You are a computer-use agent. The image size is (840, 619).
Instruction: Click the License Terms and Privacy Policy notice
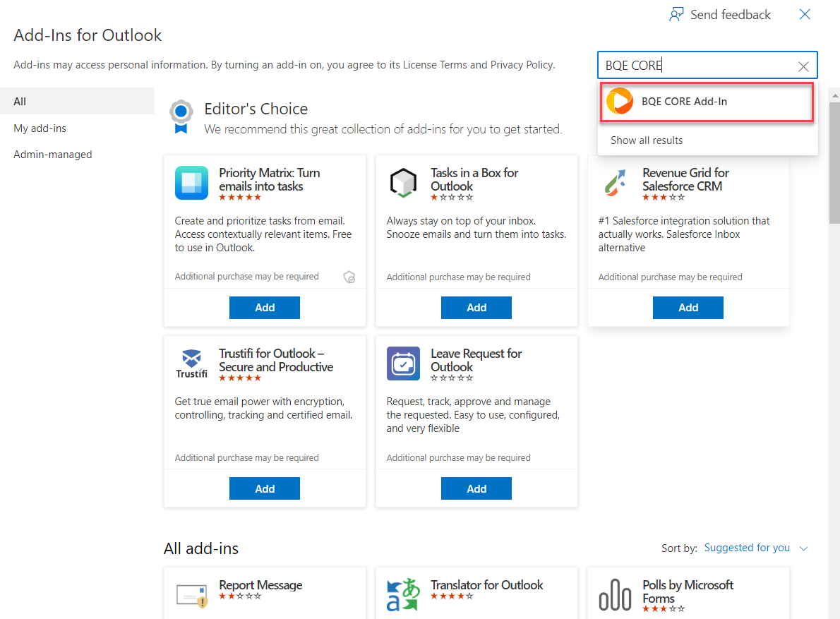[x=284, y=65]
